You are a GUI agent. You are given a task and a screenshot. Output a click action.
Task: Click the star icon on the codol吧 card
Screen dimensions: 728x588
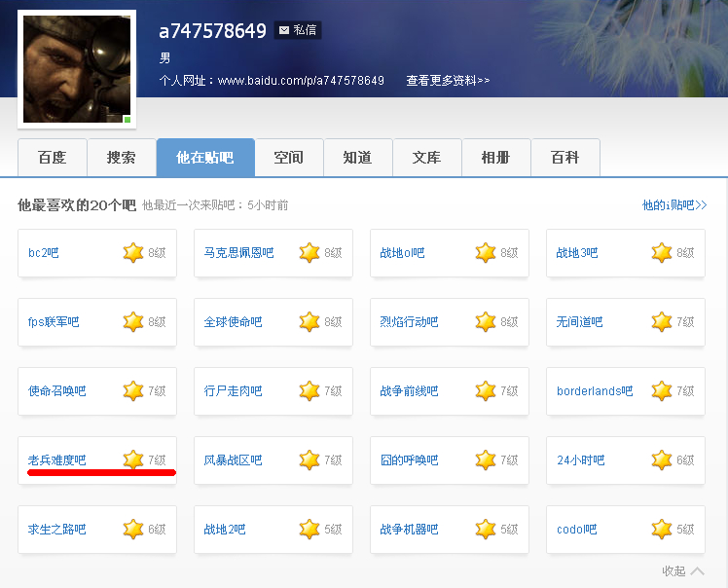[662, 529]
